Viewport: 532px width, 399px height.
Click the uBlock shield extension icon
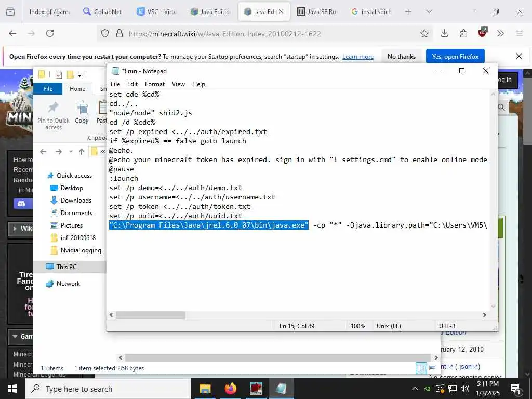click(x=483, y=33)
